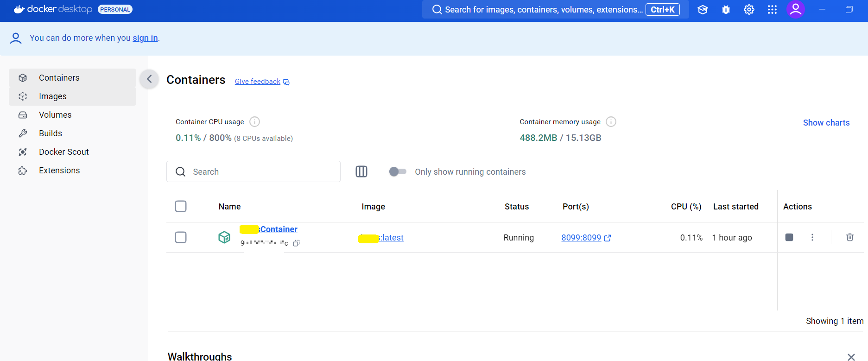The image size is (868, 361).
Task: Click the Showing 1 item text
Action: [x=835, y=321]
